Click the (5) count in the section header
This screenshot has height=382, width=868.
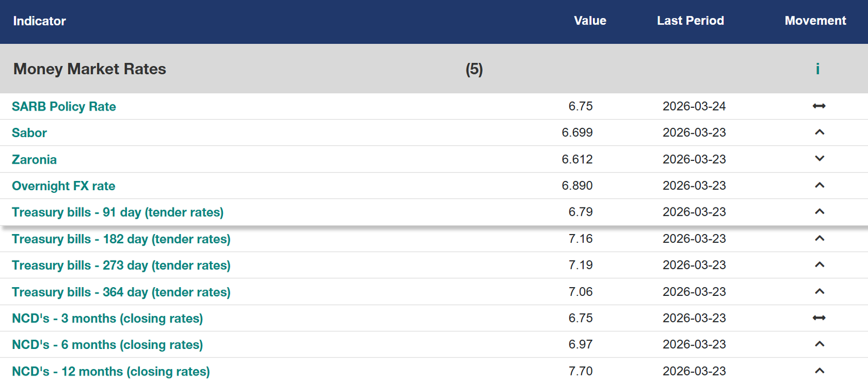point(474,69)
